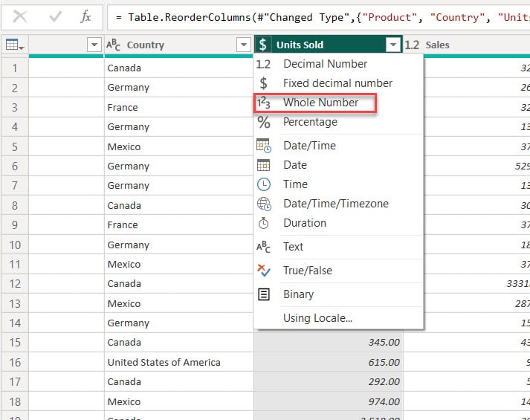Viewport: 530px width, 420px height.
Task: Click the Mexico cell in row 18
Action: pos(179,401)
